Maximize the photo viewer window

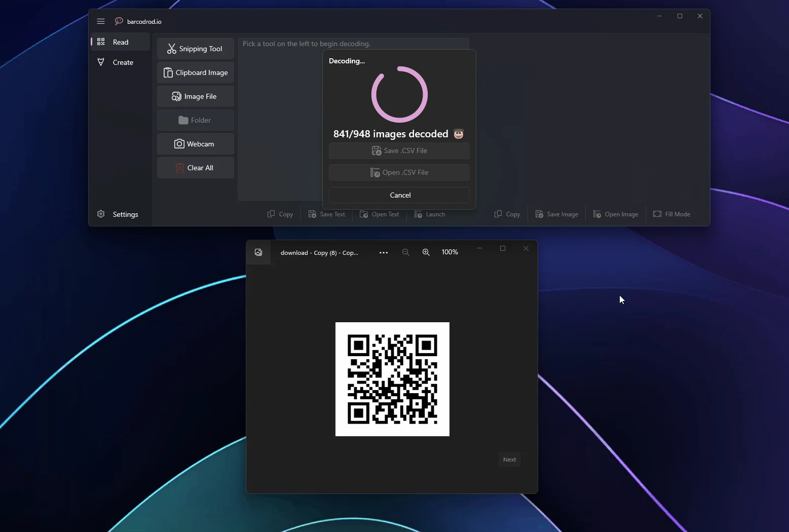point(503,248)
